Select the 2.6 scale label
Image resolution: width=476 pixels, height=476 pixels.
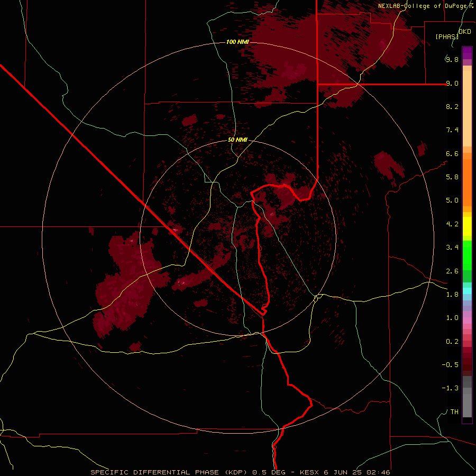pyautogui.click(x=452, y=271)
